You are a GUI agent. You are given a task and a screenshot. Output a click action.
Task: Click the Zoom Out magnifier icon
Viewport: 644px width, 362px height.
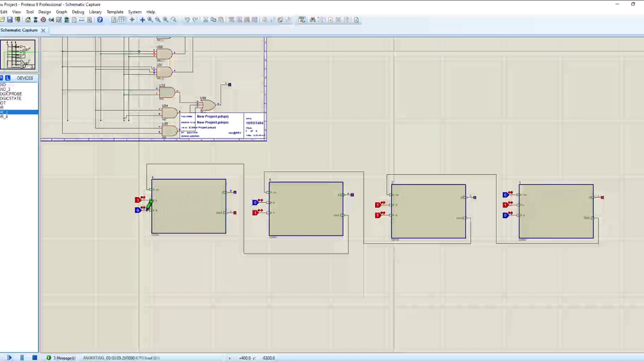[x=158, y=20]
